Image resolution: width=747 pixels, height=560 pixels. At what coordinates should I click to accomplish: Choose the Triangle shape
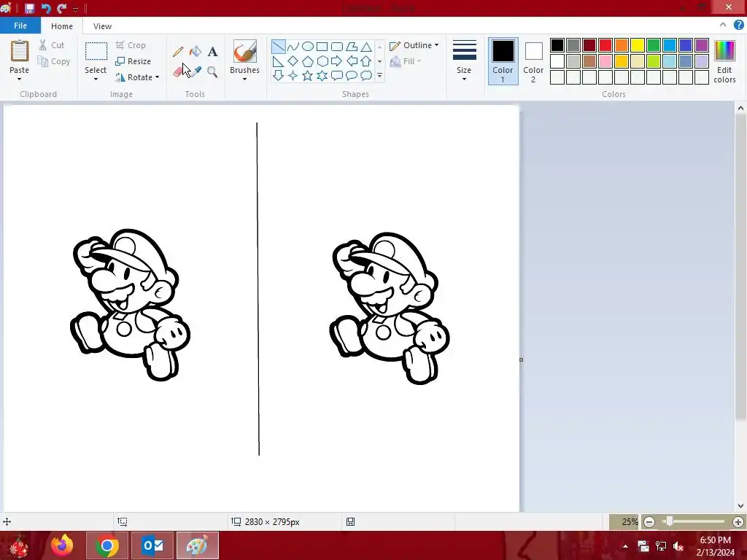click(366, 46)
